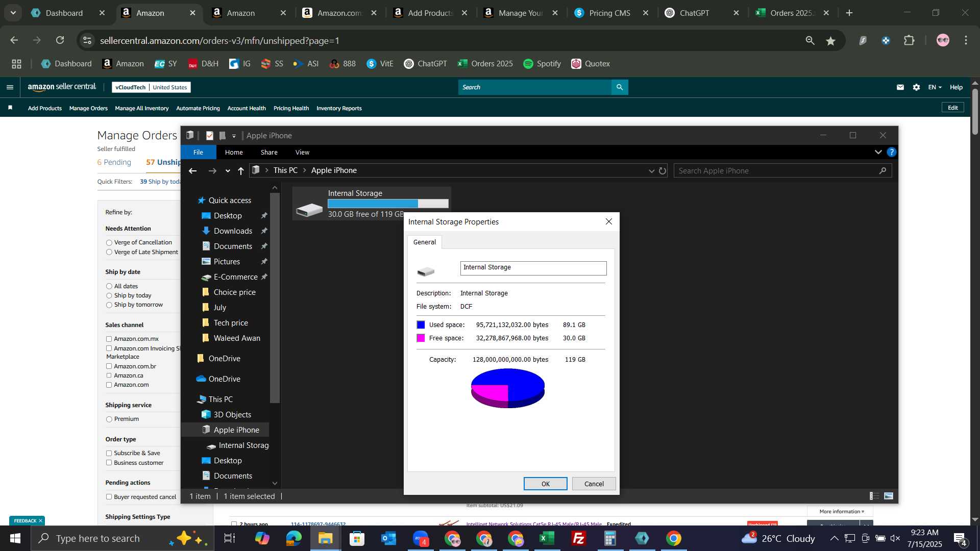The image size is (980, 551).
Task: Open the File tab in Explorer
Action: pyautogui.click(x=198, y=152)
